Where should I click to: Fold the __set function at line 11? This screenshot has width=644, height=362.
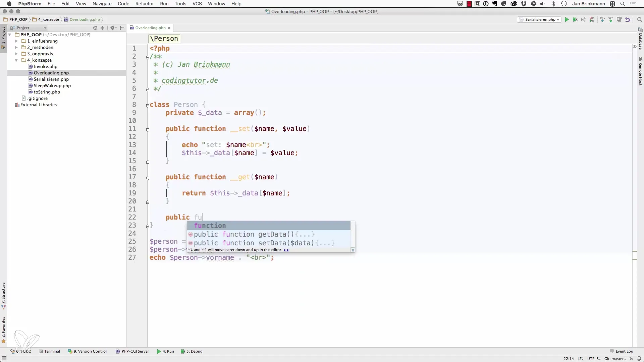pyautogui.click(x=148, y=129)
